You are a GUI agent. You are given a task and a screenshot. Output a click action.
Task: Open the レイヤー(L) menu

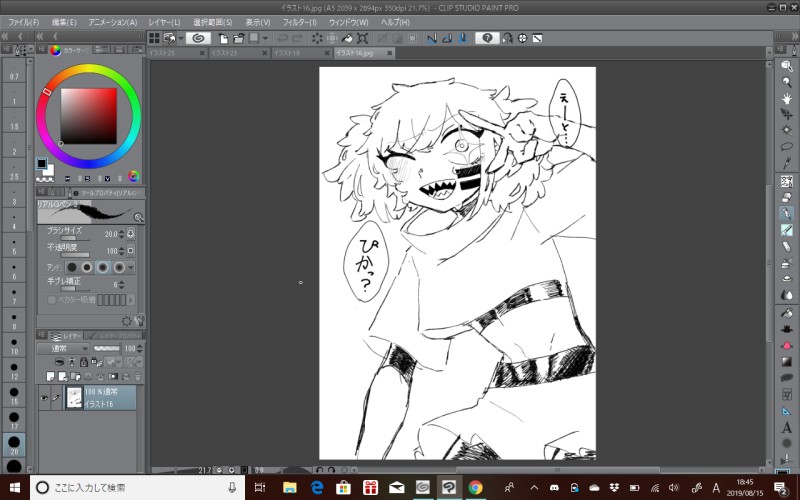(164, 22)
